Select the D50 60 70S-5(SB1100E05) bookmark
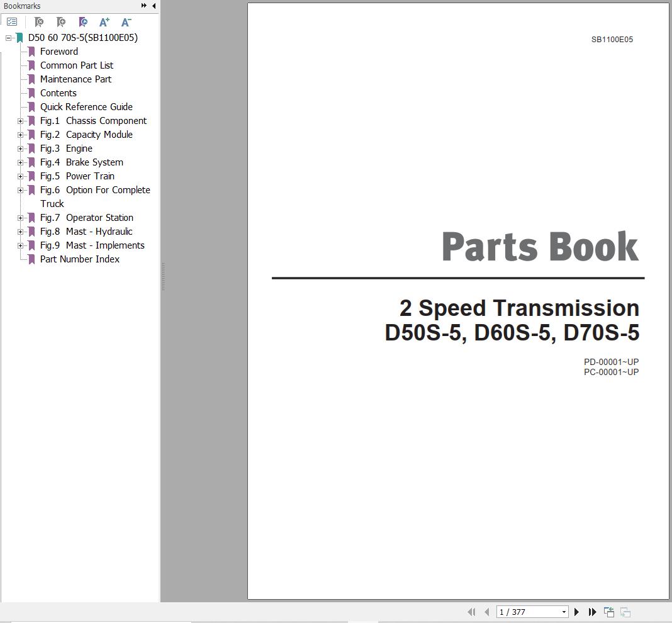The image size is (672, 623). pos(82,38)
